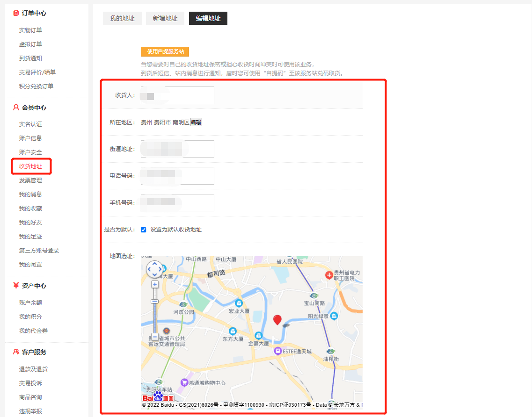This screenshot has height=417, width=532.
Task: Click the 贵州省电力职工医院 hospital marker
Action: 329,274
